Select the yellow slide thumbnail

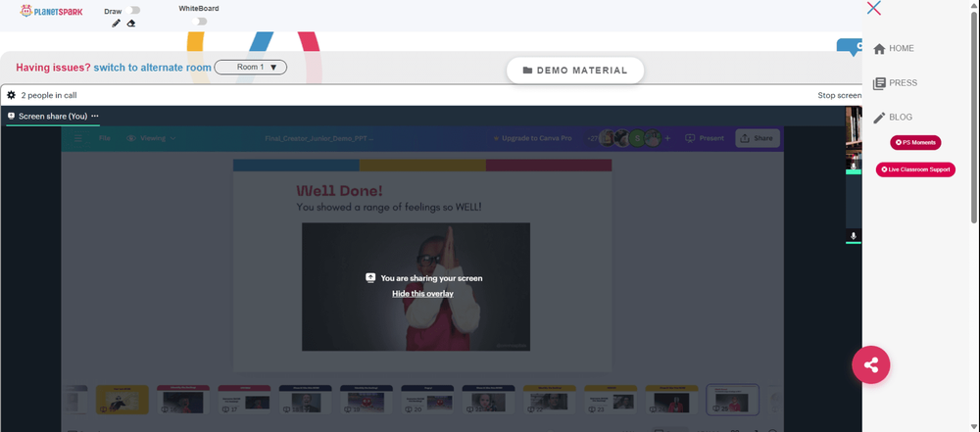[x=122, y=400]
